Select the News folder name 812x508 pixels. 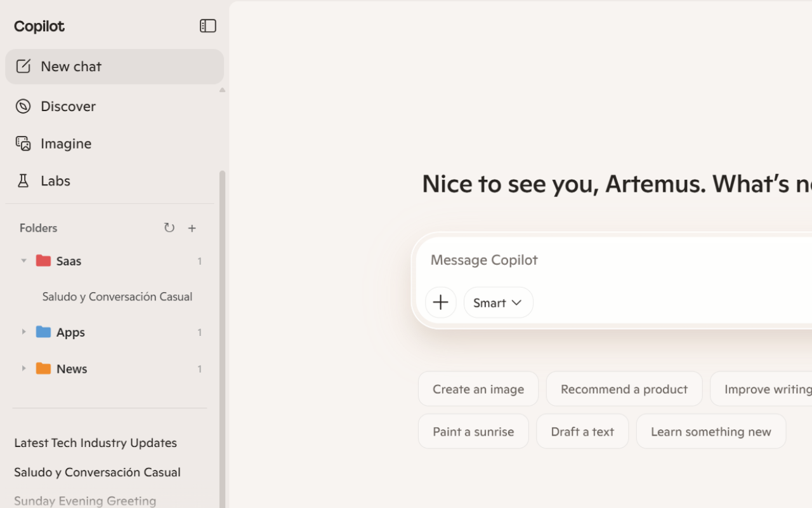tap(72, 369)
